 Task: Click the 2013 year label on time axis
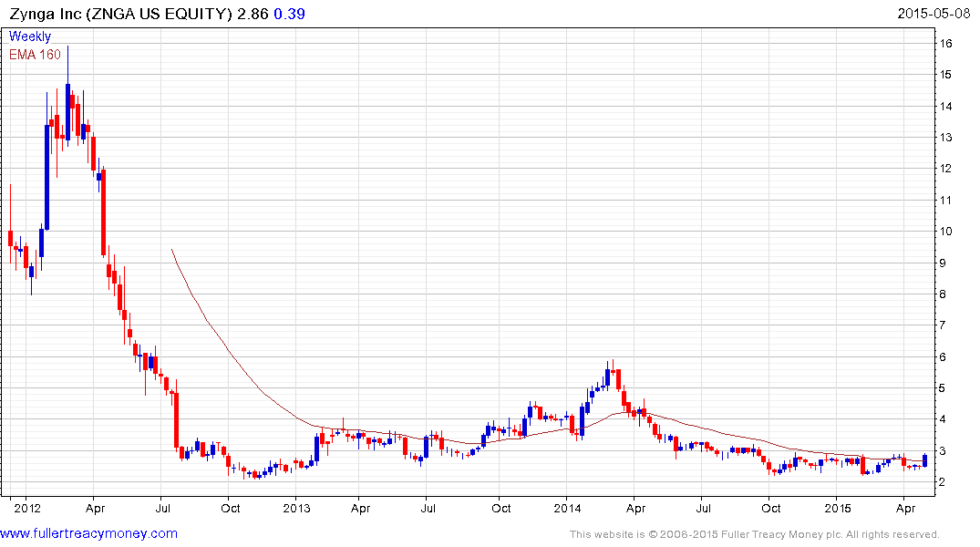pyautogui.click(x=296, y=508)
